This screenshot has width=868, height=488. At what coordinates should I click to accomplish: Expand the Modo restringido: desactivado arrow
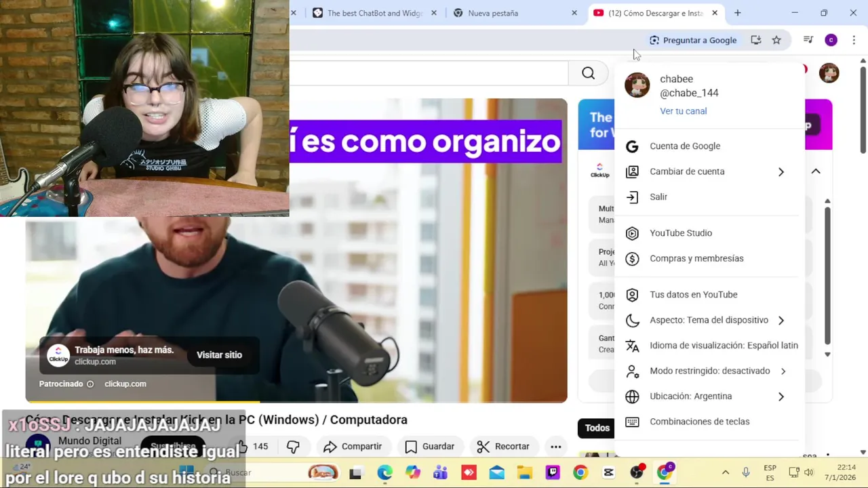pyautogui.click(x=783, y=371)
